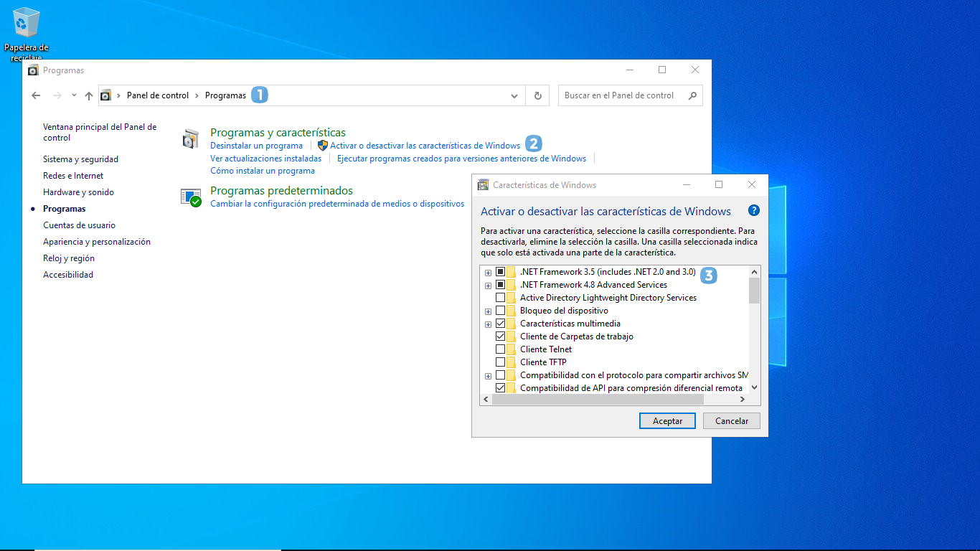The image size is (980, 551).
Task: Select Programas in left sidebar
Action: tap(64, 209)
